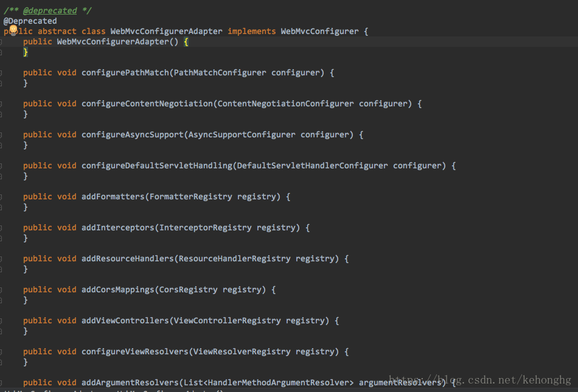578x392 pixels.
Task: Click the 'implements' keyword
Action: pos(251,31)
